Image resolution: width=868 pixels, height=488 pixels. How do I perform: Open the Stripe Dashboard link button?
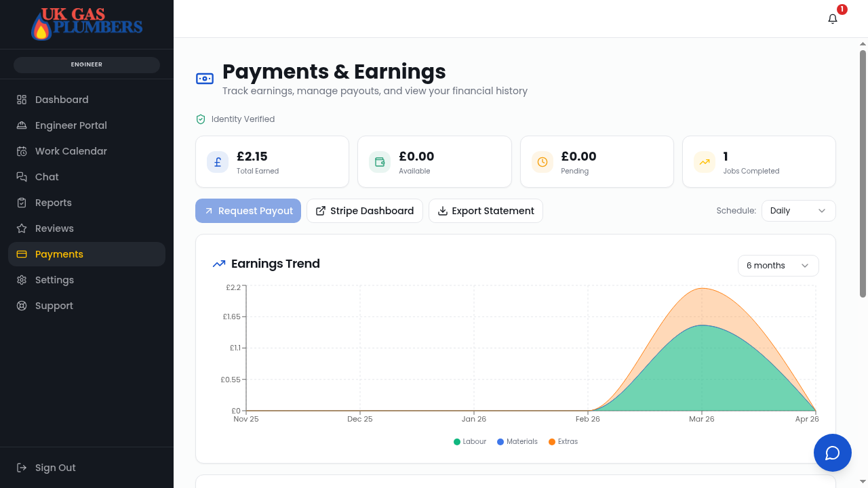(x=365, y=211)
